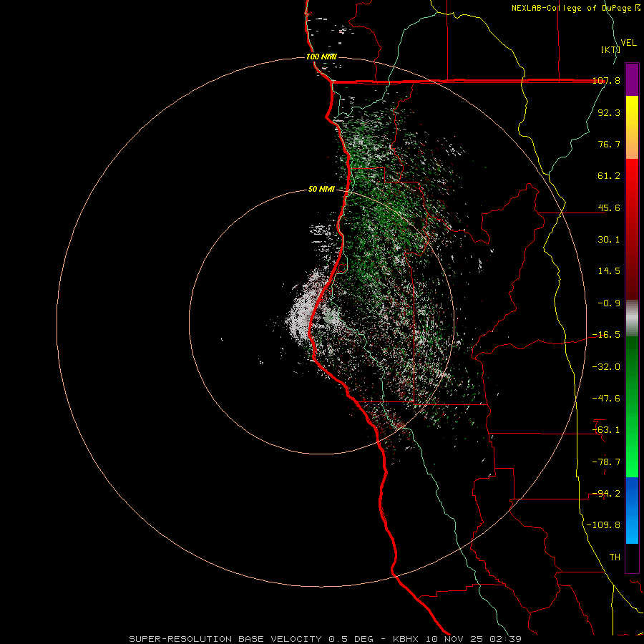This screenshot has width=644, height=644.
Task: Click the -78.7 scale value
Action: tap(606, 462)
